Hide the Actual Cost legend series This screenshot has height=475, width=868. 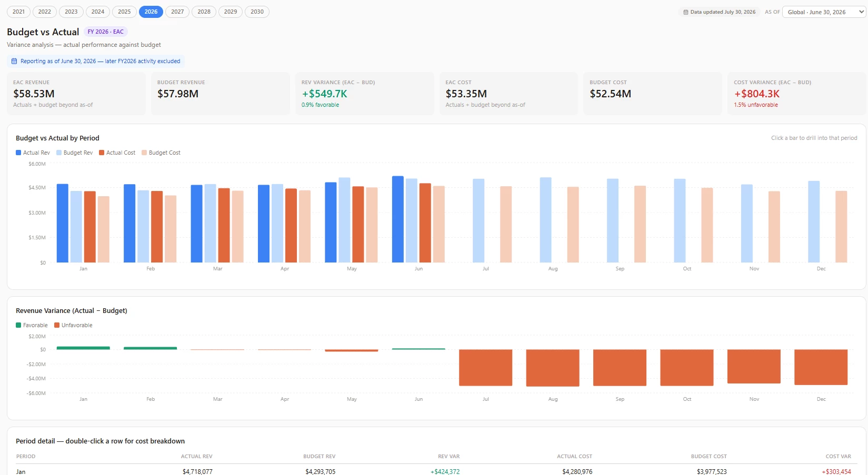(117, 153)
